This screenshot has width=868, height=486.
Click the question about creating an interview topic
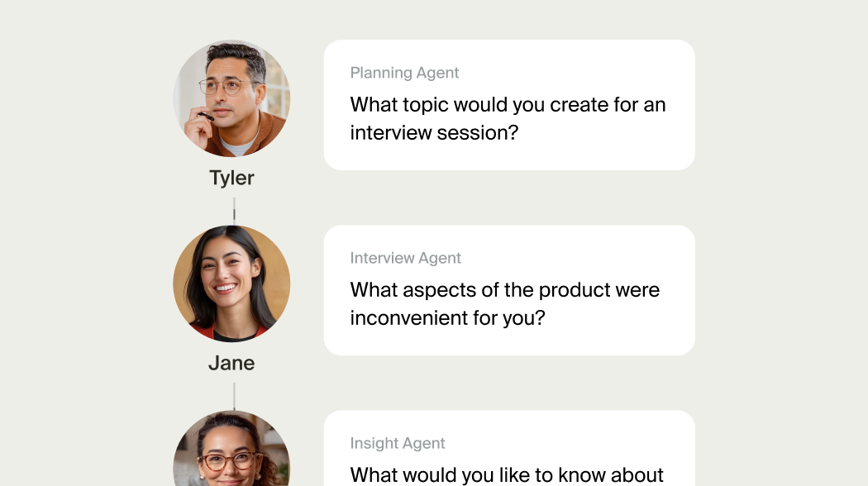click(x=508, y=118)
